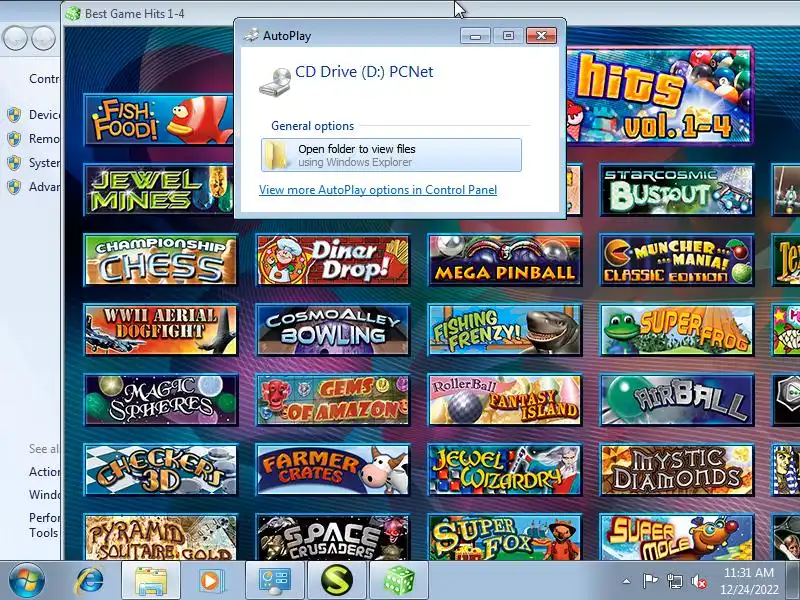800x600 pixels.
Task: Open the Super Mole game tile
Action: tap(677, 537)
